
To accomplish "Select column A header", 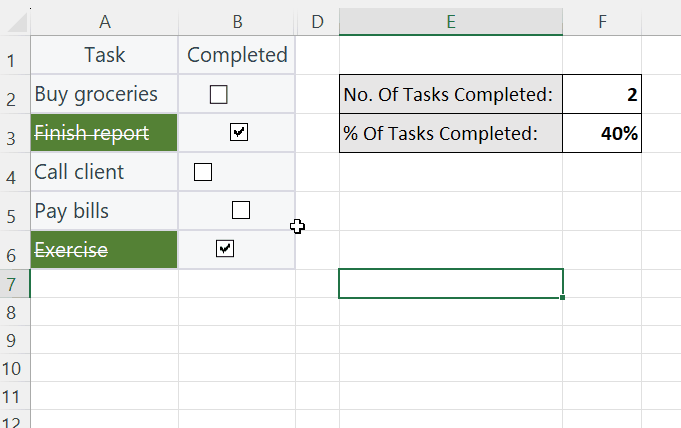I will click(x=104, y=22).
